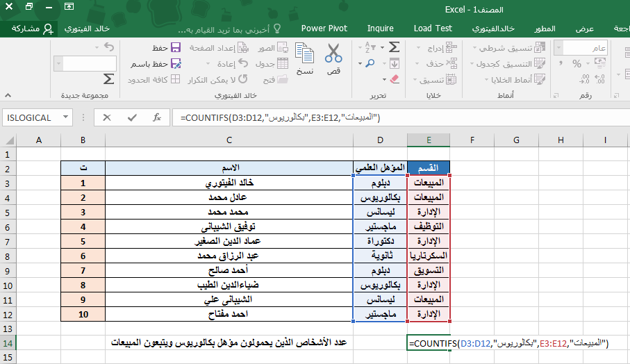The width and height of the screenshot is (630, 364).
Task: Click the ribbon display options icon
Action: click(69, 6)
